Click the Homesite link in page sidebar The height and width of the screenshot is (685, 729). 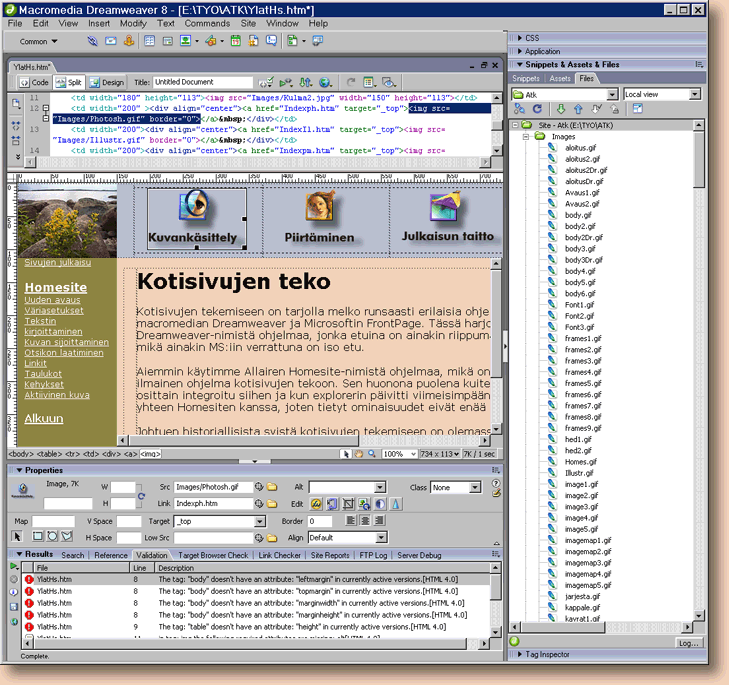55,288
